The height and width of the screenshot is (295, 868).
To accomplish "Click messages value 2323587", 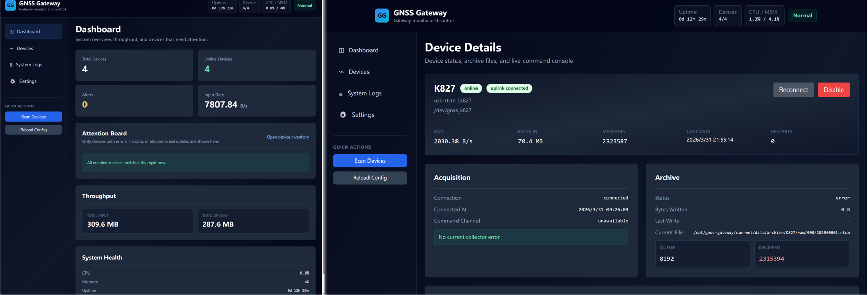I will coord(615,141).
